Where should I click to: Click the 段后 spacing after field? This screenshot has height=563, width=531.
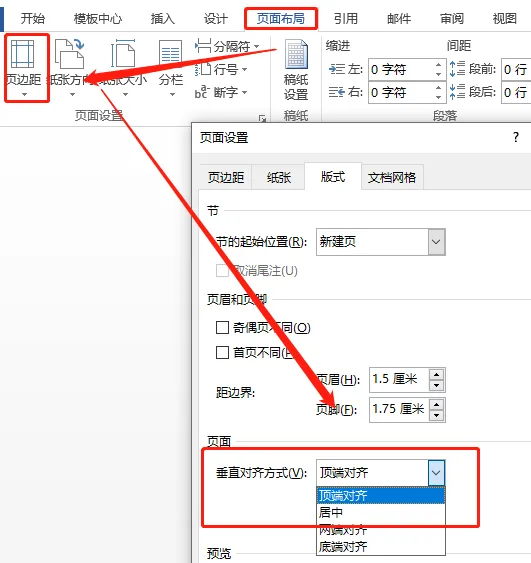pyautogui.click(x=516, y=93)
